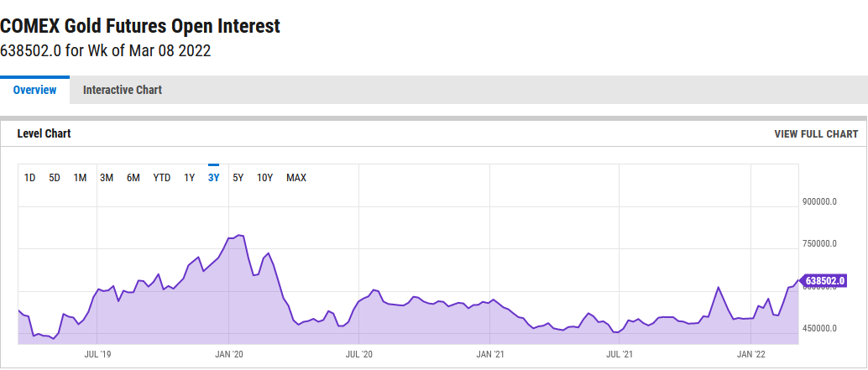This screenshot has height=370, width=868.
Task: Select the active 3Y time range
Action: [214, 178]
